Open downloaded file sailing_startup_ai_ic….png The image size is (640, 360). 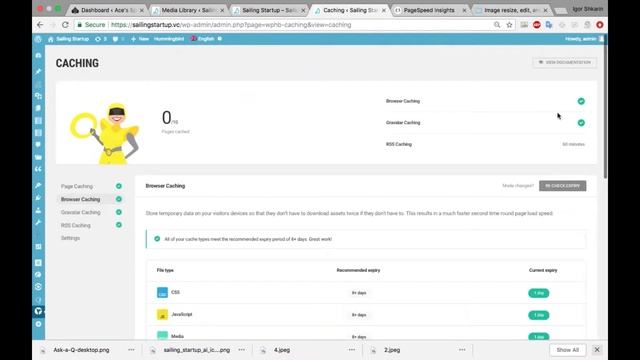click(197, 350)
